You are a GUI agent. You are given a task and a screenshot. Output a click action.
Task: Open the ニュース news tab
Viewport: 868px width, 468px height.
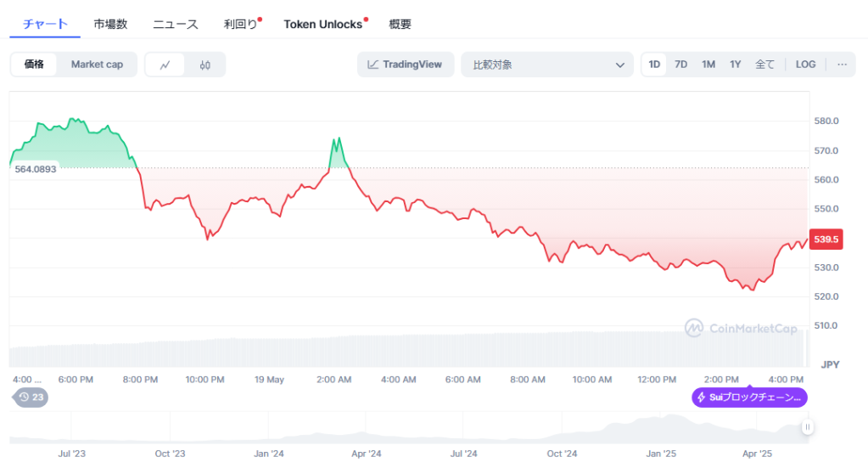point(176,24)
